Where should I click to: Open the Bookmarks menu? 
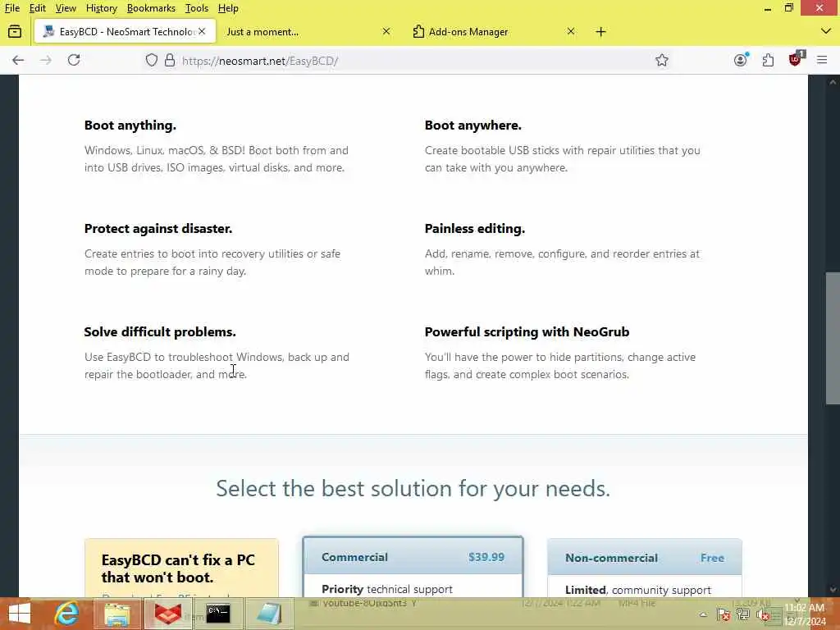(151, 8)
